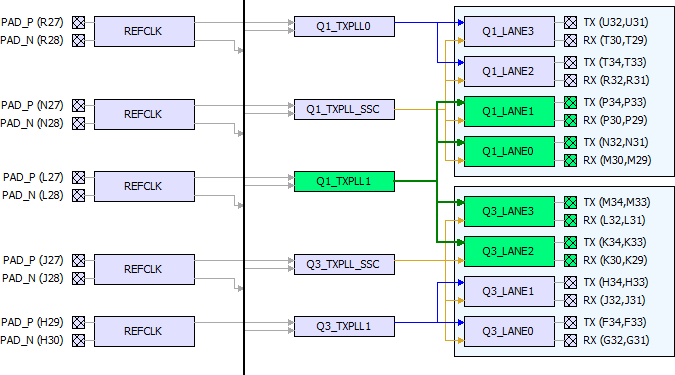The image size is (675, 375).
Task: Click the TX (F34,F33) pad icon
Action: point(570,322)
